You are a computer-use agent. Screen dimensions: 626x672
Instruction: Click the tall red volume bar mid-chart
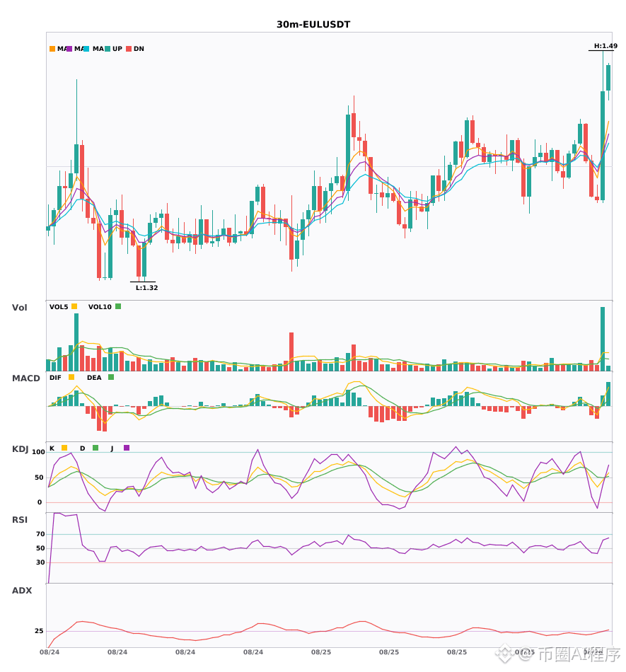[x=291, y=352]
